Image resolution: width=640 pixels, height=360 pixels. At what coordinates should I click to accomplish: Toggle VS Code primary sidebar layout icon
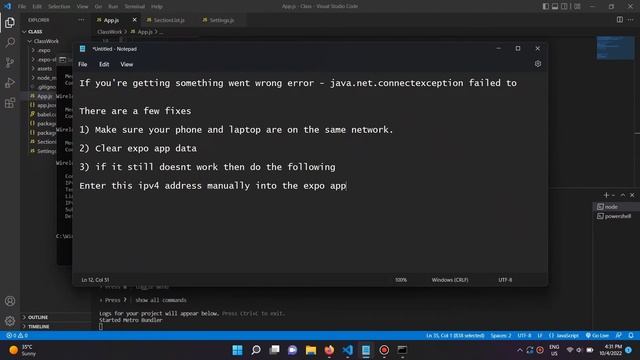coord(546,6)
